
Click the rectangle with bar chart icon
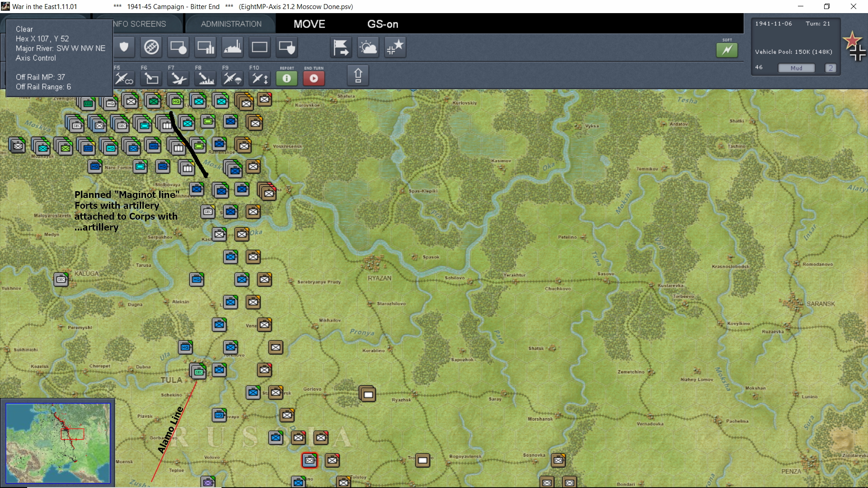point(205,47)
